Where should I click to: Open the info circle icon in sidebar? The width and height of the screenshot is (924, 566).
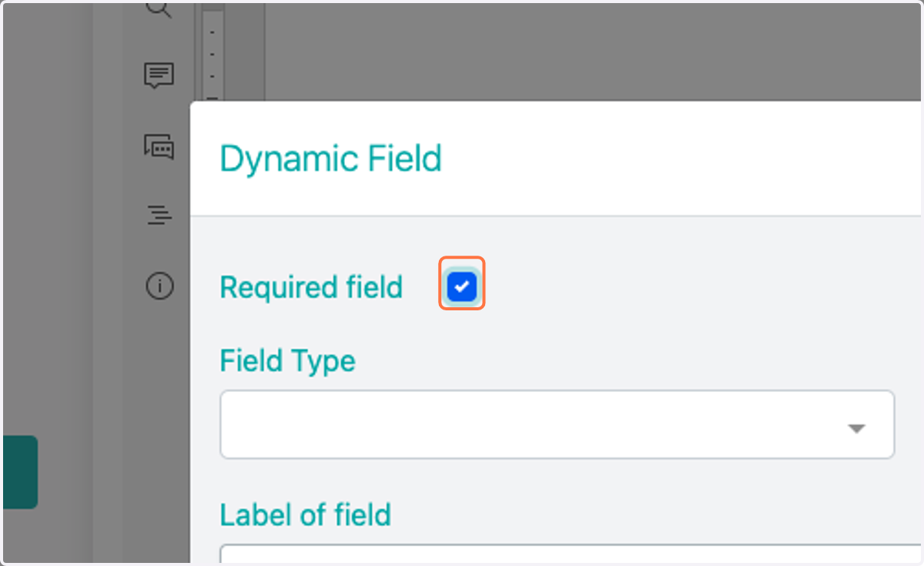pyautogui.click(x=159, y=286)
